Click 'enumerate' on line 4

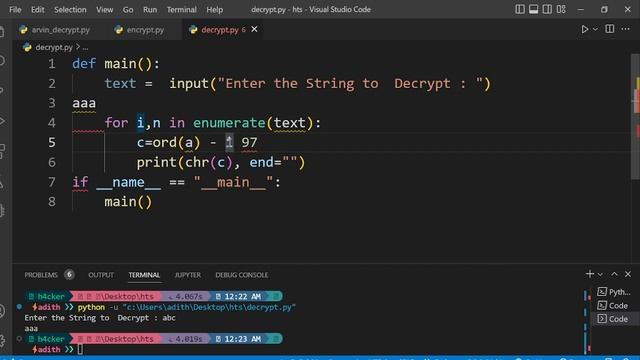[x=229, y=123]
